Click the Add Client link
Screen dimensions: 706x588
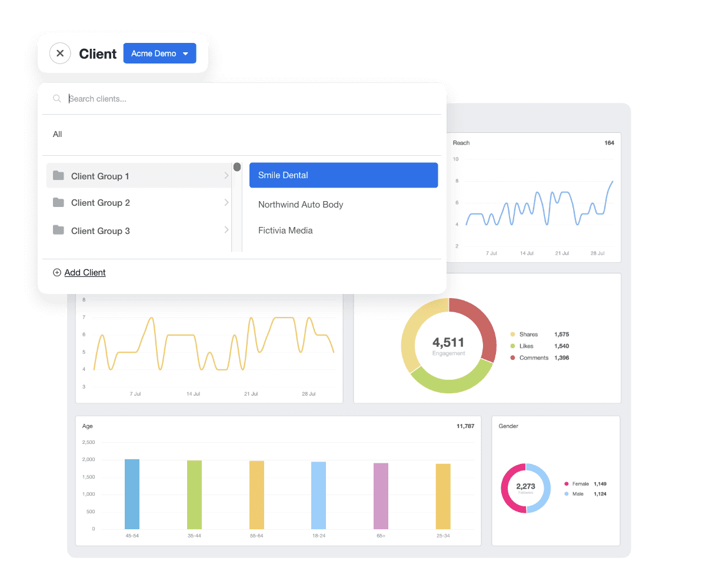point(85,272)
